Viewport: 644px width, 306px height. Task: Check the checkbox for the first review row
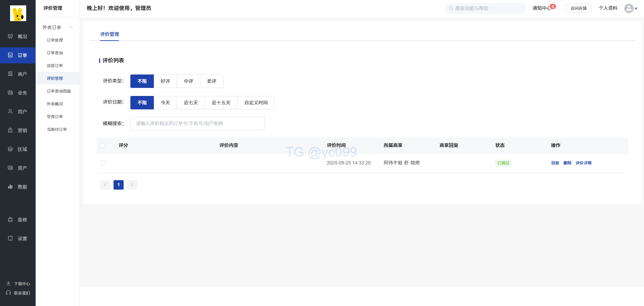point(104,163)
